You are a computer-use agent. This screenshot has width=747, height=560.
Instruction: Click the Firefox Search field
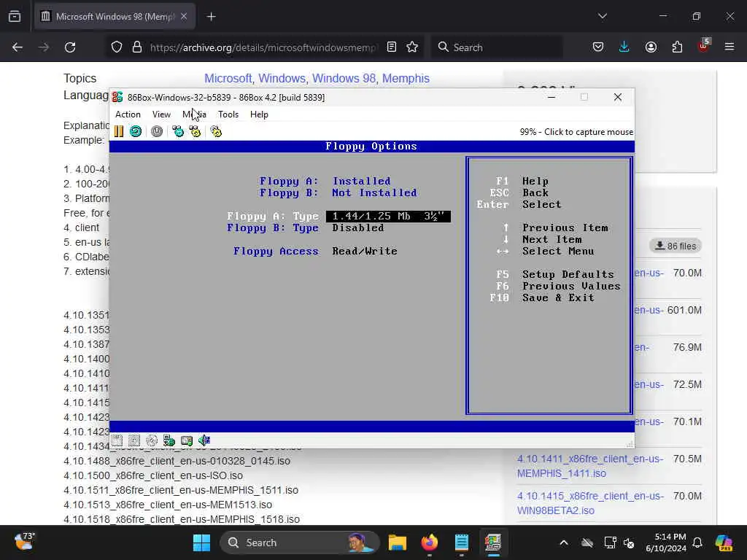coord(497,47)
